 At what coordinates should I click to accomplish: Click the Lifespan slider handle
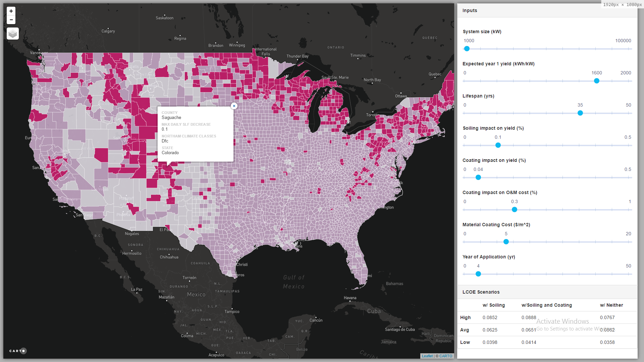[x=580, y=113]
